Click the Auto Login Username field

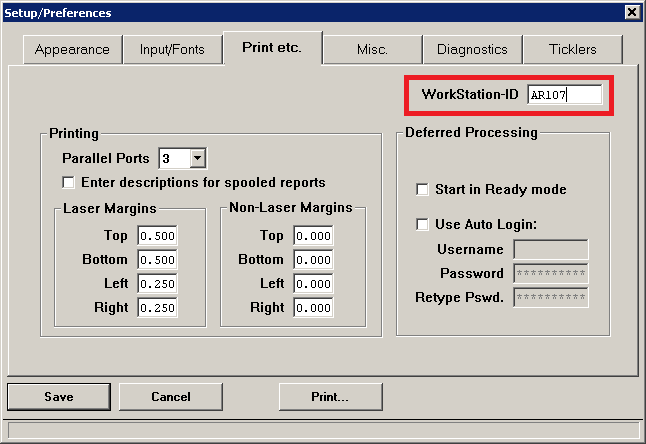551,250
